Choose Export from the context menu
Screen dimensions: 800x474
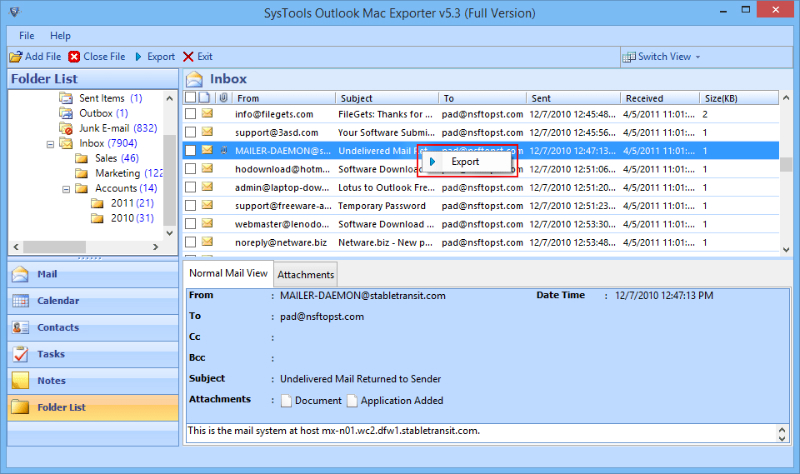(x=467, y=162)
